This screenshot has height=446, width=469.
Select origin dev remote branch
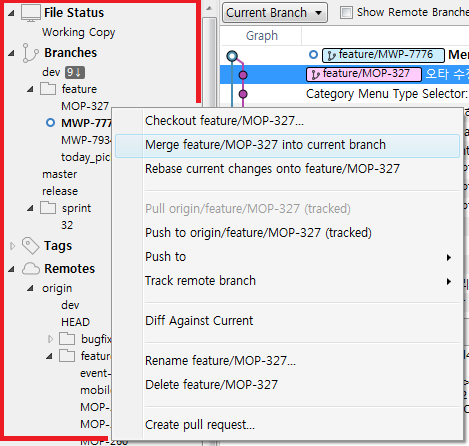[70, 305]
